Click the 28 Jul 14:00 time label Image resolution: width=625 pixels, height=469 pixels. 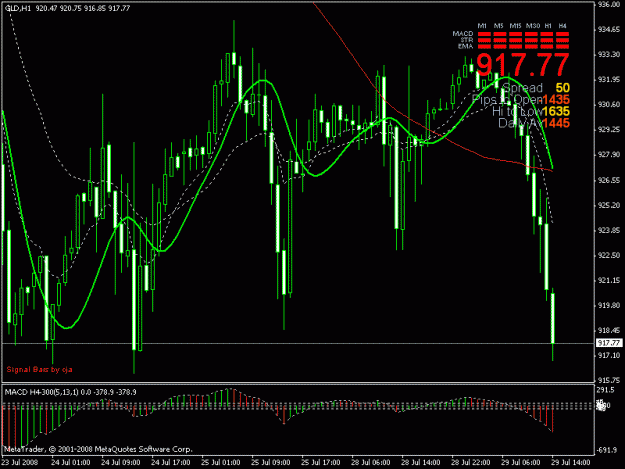coord(421,462)
